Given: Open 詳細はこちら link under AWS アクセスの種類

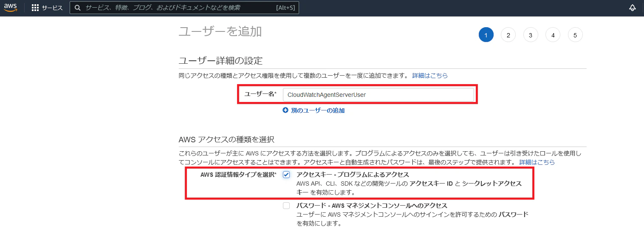Looking at the screenshot, I should (x=537, y=162).
